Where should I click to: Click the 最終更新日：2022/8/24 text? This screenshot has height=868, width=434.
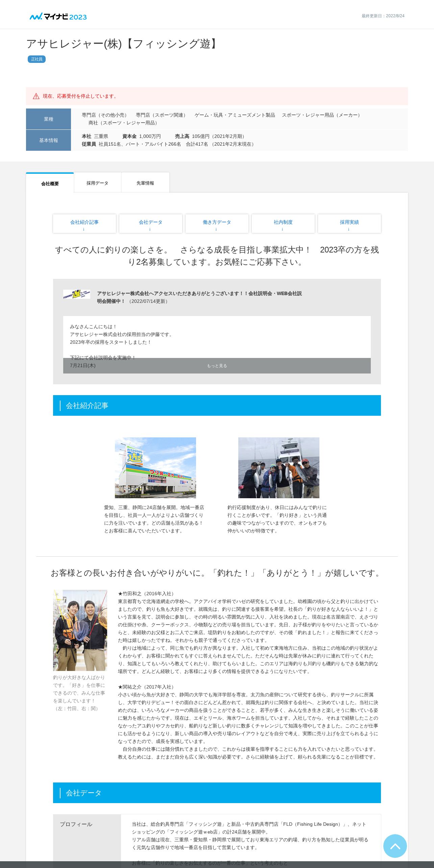click(x=383, y=16)
